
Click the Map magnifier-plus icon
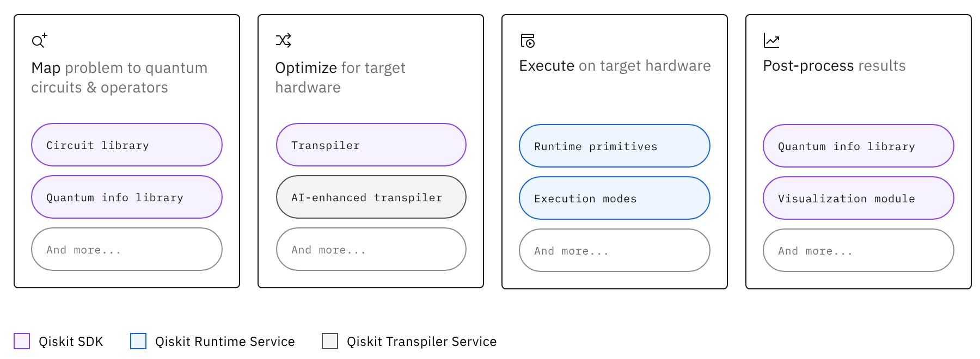click(x=39, y=40)
